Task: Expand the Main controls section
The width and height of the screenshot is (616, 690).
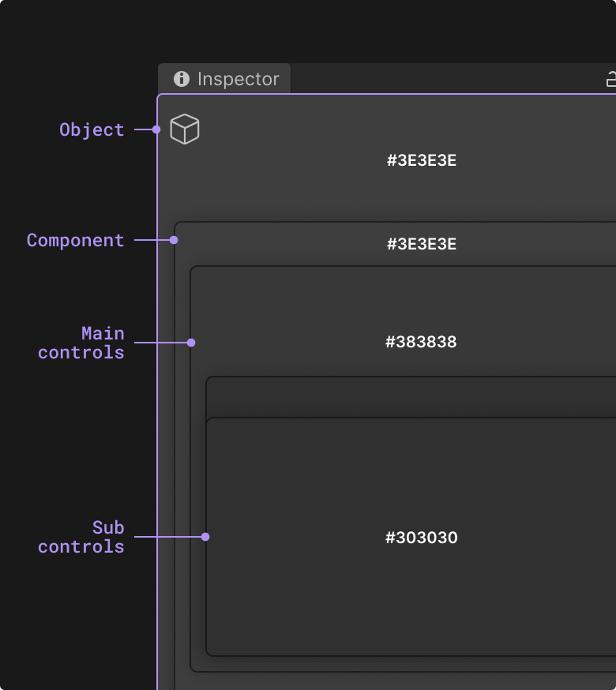Action: tap(422, 342)
